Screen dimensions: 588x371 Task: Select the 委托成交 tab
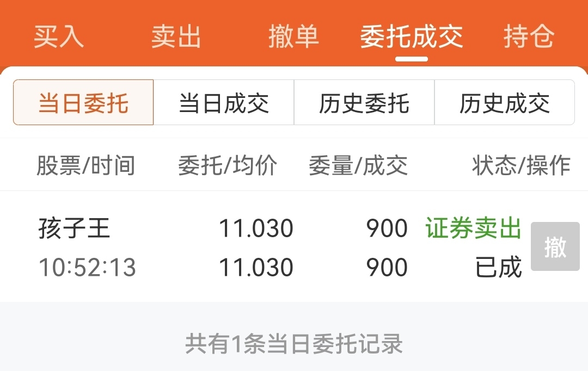point(412,36)
